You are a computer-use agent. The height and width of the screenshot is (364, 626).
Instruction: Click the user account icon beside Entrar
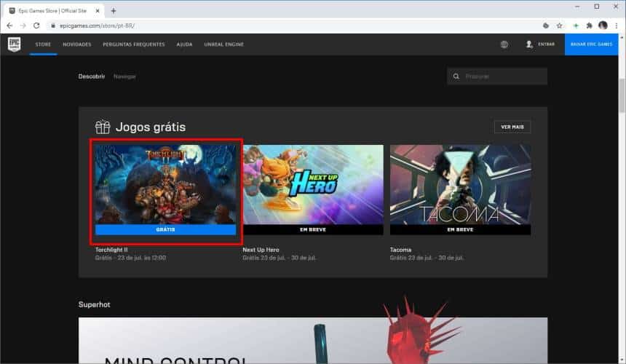[x=529, y=44]
